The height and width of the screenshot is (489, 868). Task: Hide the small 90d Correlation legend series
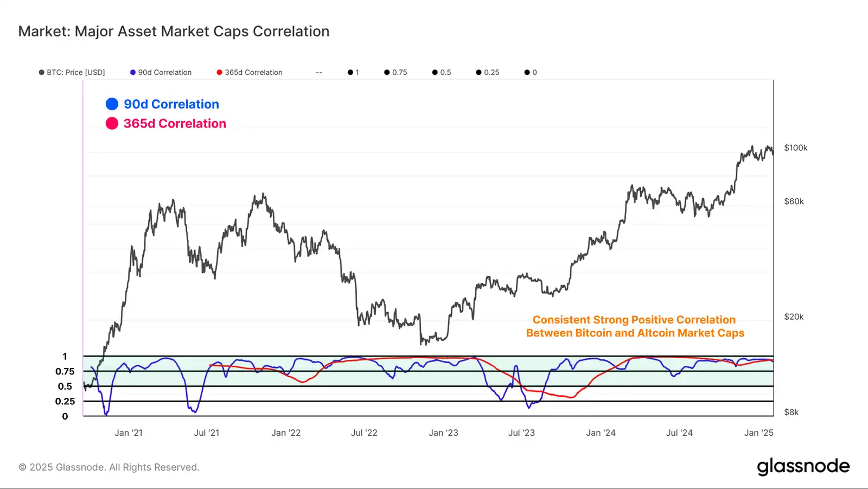tap(161, 72)
